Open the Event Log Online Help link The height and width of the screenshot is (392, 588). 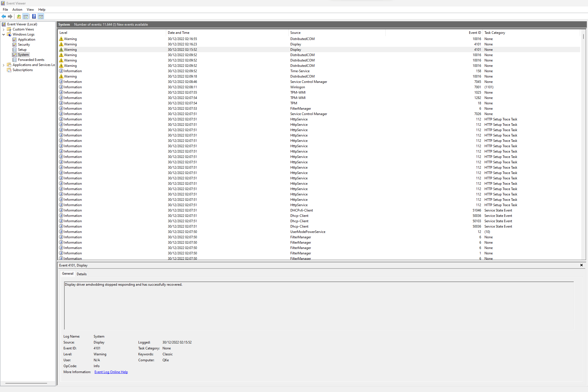(111, 372)
